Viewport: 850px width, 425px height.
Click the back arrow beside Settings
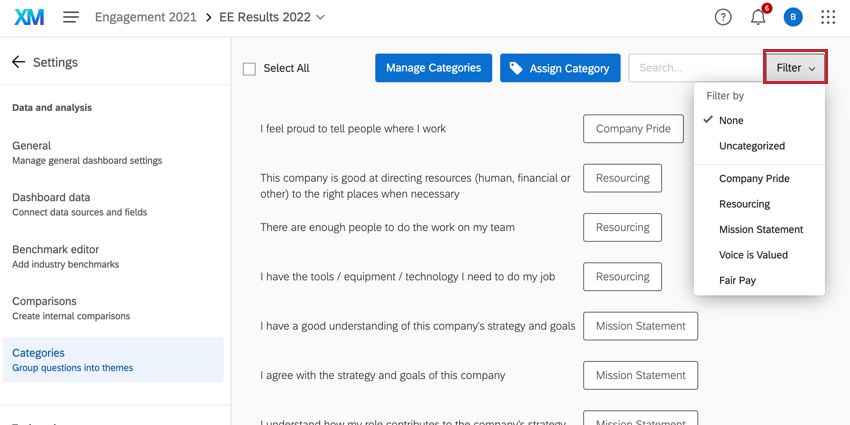point(18,62)
